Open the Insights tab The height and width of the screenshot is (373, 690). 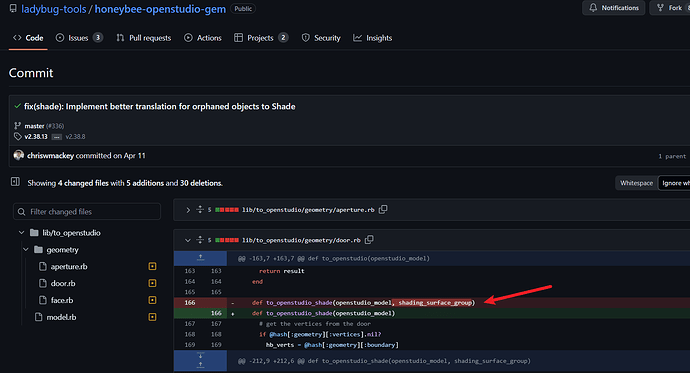coord(372,38)
